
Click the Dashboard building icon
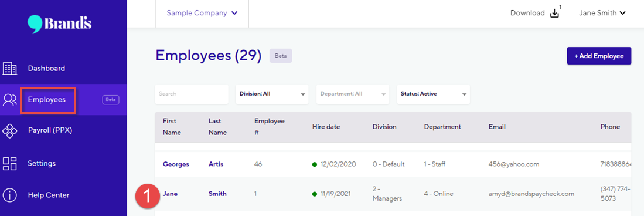click(x=10, y=69)
